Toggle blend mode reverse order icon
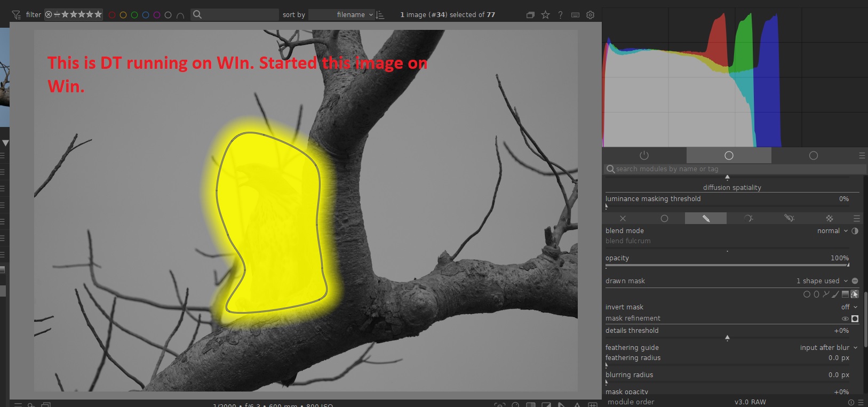This screenshot has width=868, height=407. (x=855, y=231)
